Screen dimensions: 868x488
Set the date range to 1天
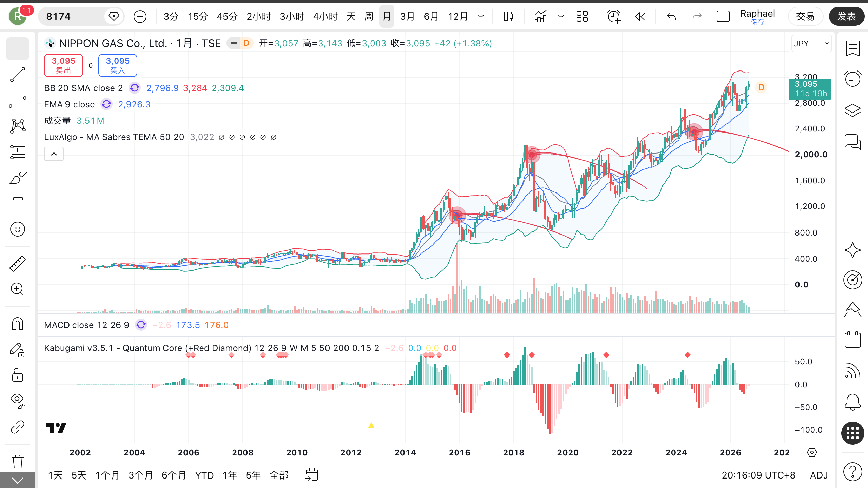pyautogui.click(x=55, y=475)
